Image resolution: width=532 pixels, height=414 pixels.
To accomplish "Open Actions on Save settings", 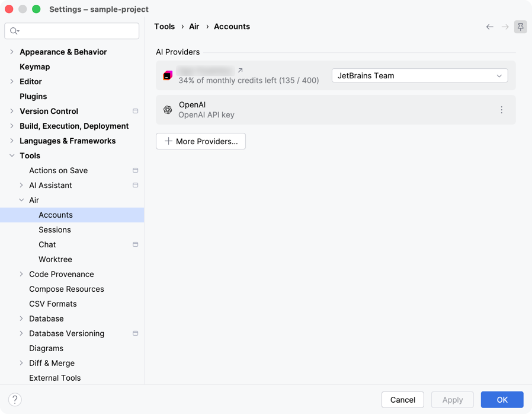I will (x=59, y=170).
